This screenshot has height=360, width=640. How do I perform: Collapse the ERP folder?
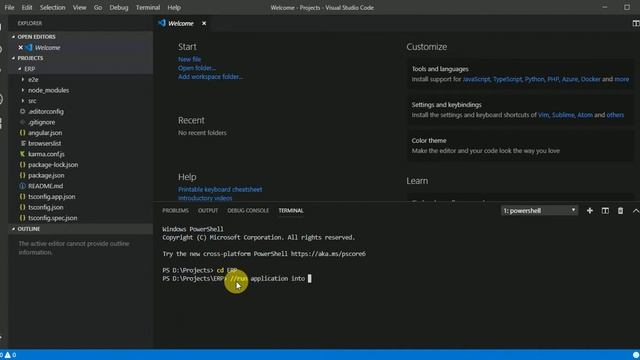click(x=20, y=69)
